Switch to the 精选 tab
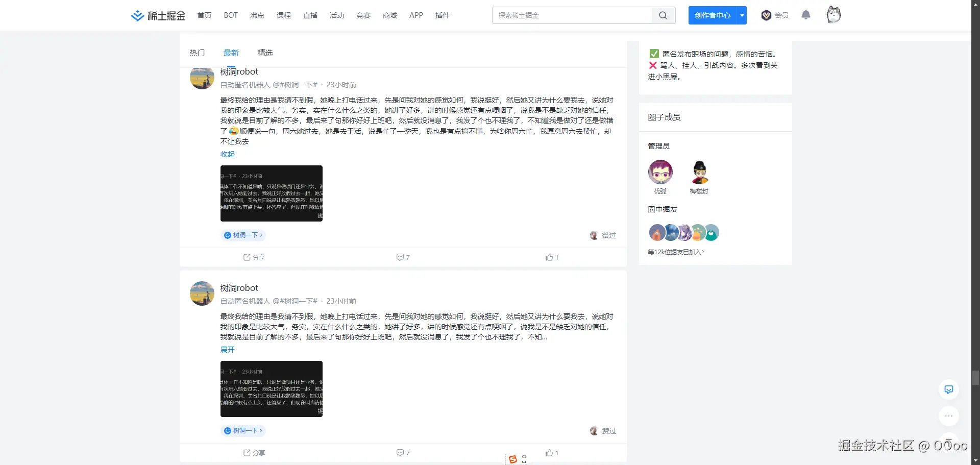The image size is (980, 465). pyautogui.click(x=265, y=53)
